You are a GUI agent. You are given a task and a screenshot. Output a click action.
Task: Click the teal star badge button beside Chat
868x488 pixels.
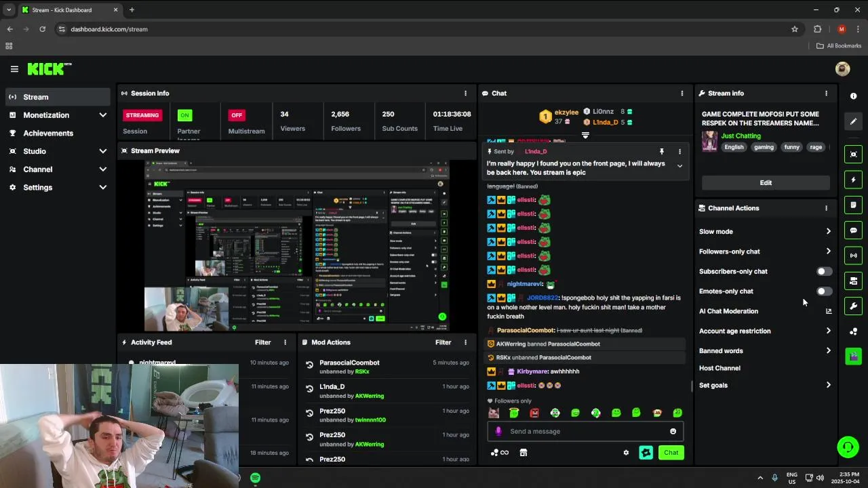pos(646,453)
